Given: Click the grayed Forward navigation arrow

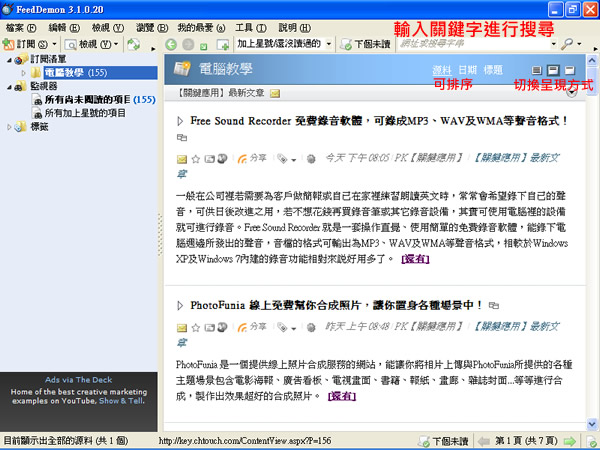Looking at the screenshot, I should pyautogui.click(x=188, y=45).
